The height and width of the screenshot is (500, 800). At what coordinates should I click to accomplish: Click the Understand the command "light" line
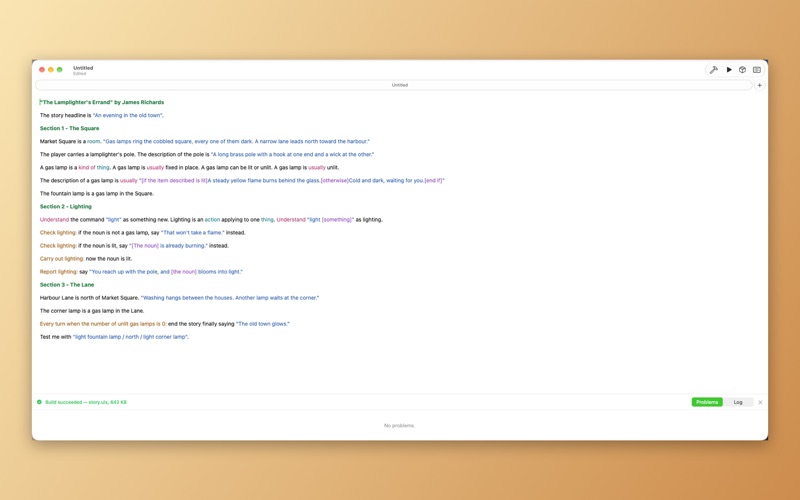coord(211,219)
